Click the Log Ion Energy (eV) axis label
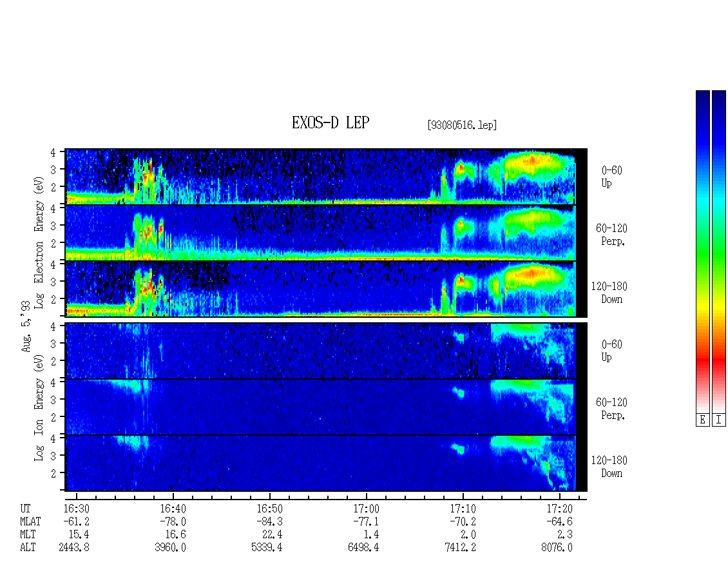 point(39,407)
